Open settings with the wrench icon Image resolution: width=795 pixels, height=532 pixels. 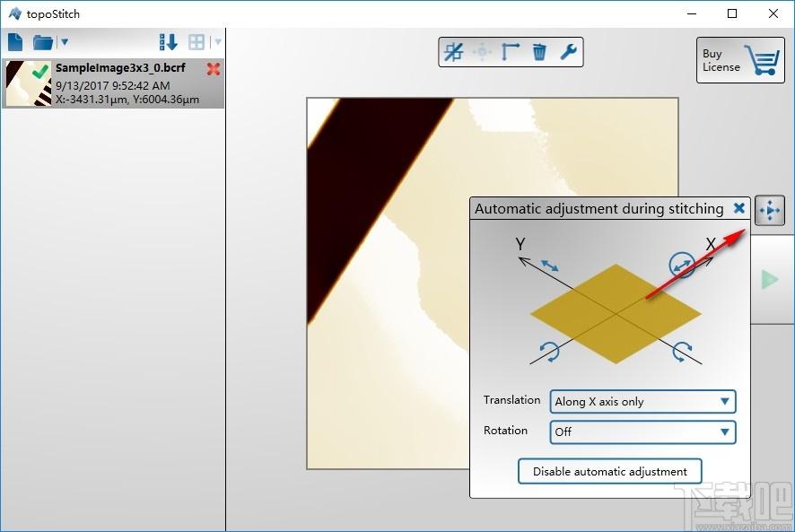pos(568,52)
